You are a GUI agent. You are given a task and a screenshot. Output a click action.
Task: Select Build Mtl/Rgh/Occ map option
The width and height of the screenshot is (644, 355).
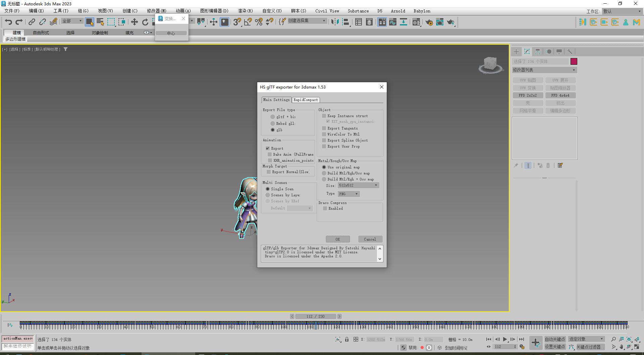click(324, 173)
